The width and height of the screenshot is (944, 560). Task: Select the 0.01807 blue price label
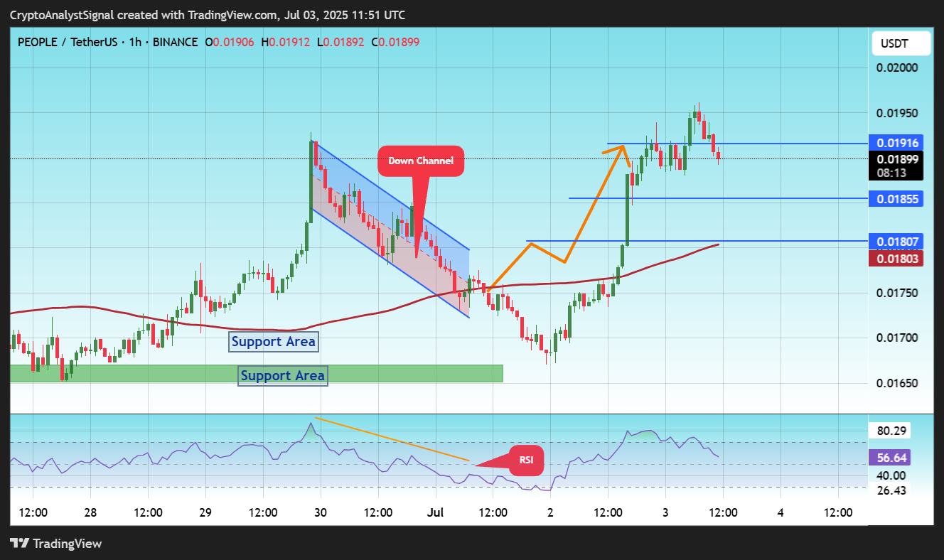coord(896,242)
